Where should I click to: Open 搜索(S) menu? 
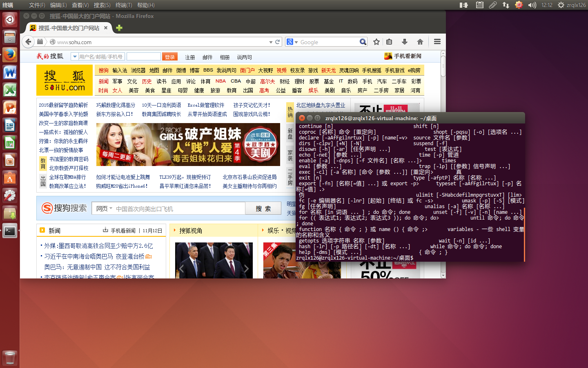click(102, 5)
